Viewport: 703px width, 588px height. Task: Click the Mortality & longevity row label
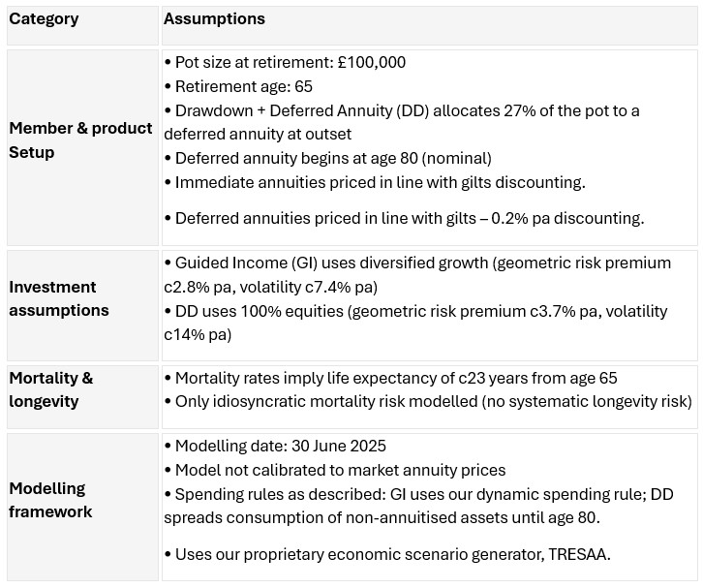coord(51,389)
